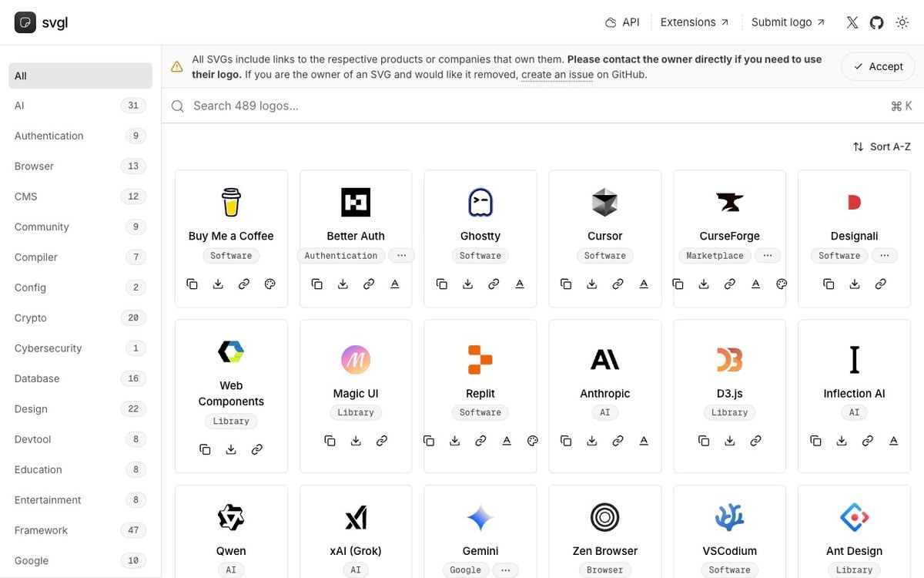Show All logos in sidebar
Image resolution: width=924 pixels, height=578 pixels.
pyautogui.click(x=80, y=76)
